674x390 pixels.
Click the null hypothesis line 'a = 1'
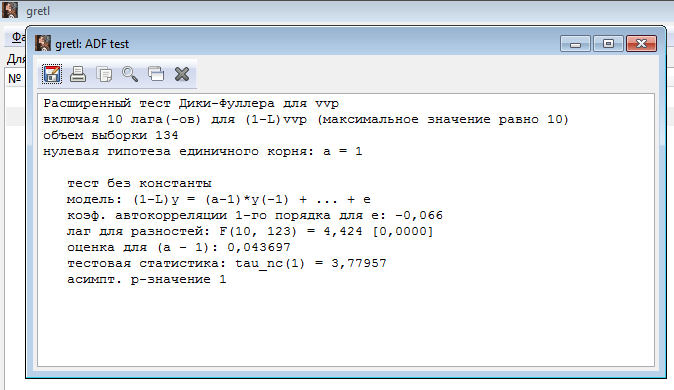(x=202, y=151)
